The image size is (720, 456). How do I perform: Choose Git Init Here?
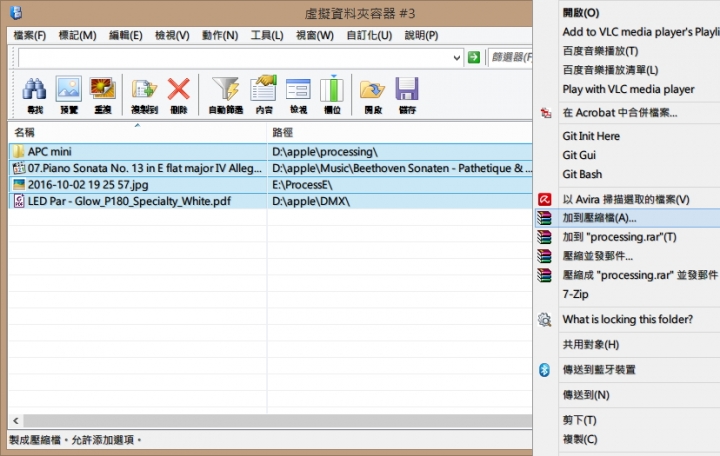(x=591, y=136)
